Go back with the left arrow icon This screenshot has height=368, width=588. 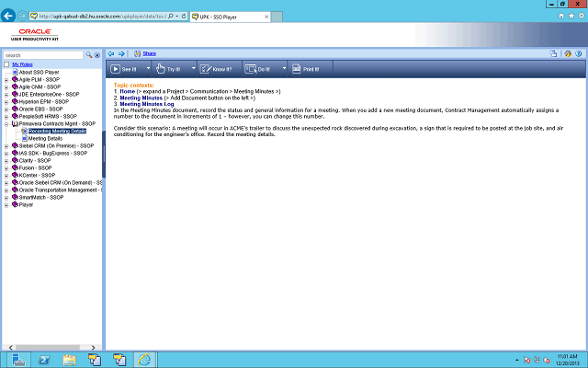(x=111, y=53)
